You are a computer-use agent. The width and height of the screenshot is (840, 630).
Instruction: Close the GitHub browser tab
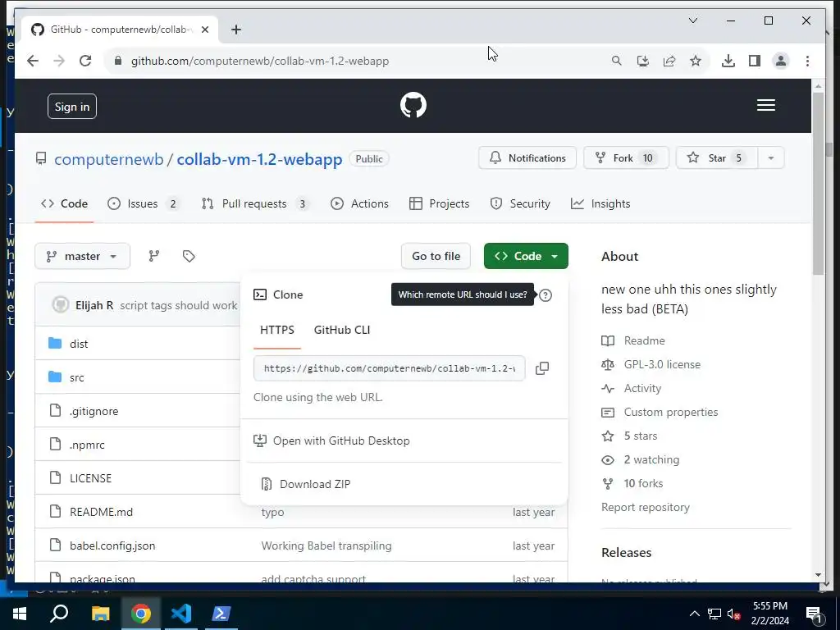coord(204,30)
